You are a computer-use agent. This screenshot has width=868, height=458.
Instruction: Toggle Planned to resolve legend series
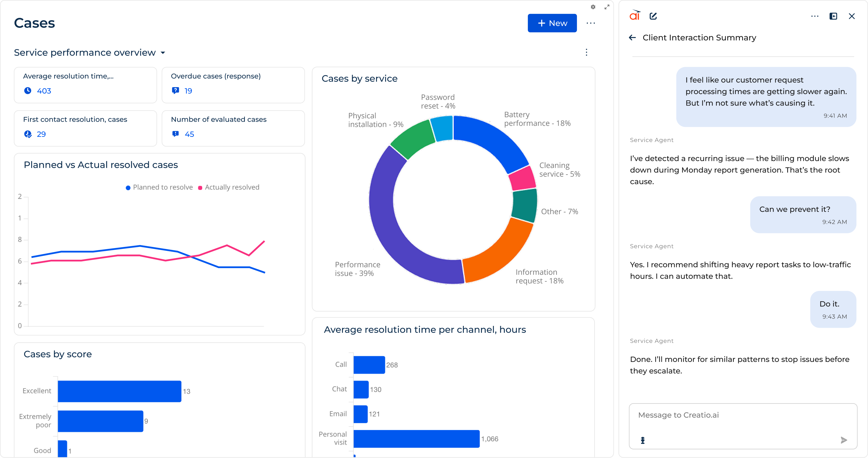point(159,187)
